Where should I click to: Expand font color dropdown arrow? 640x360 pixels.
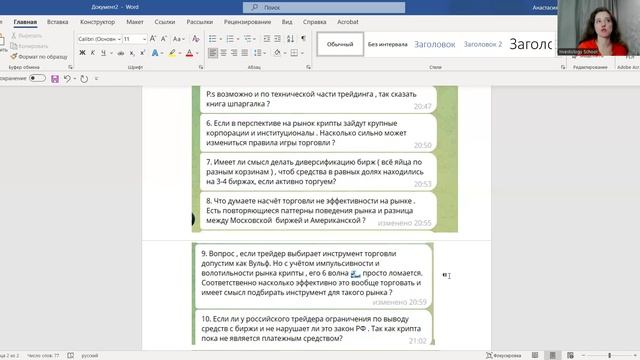[x=197, y=53]
